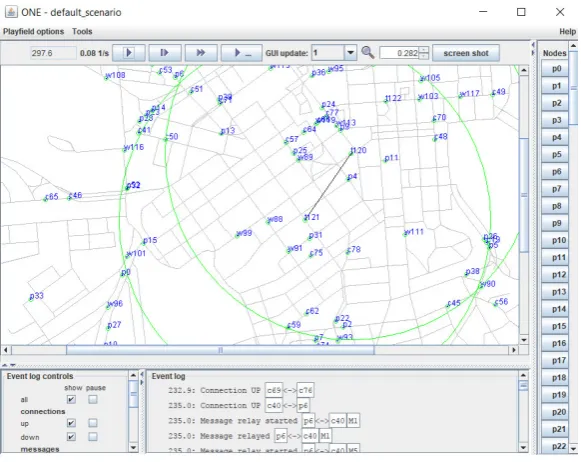Select node p10 in Nodes list
This screenshot has width=581, height=462.
pyautogui.click(x=555, y=240)
